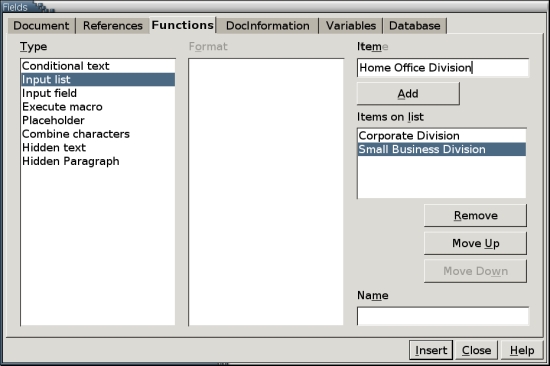This screenshot has height=366, width=550.
Task: Choose Hidden text type
Action: pos(98,147)
